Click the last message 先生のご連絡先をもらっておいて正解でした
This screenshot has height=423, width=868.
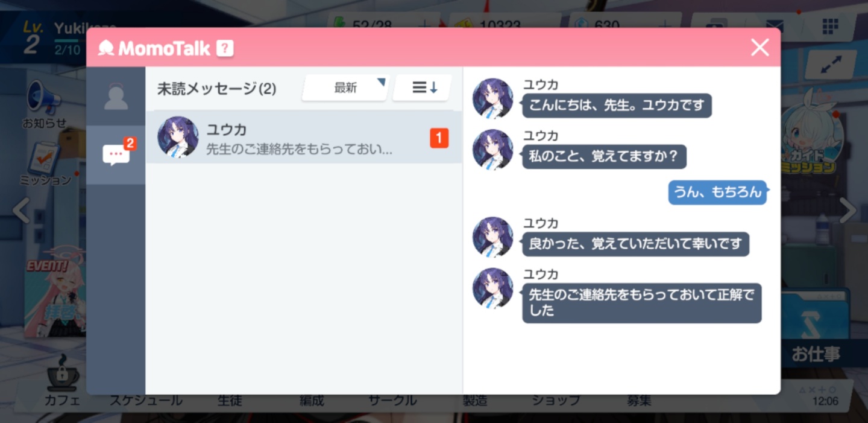[641, 303]
